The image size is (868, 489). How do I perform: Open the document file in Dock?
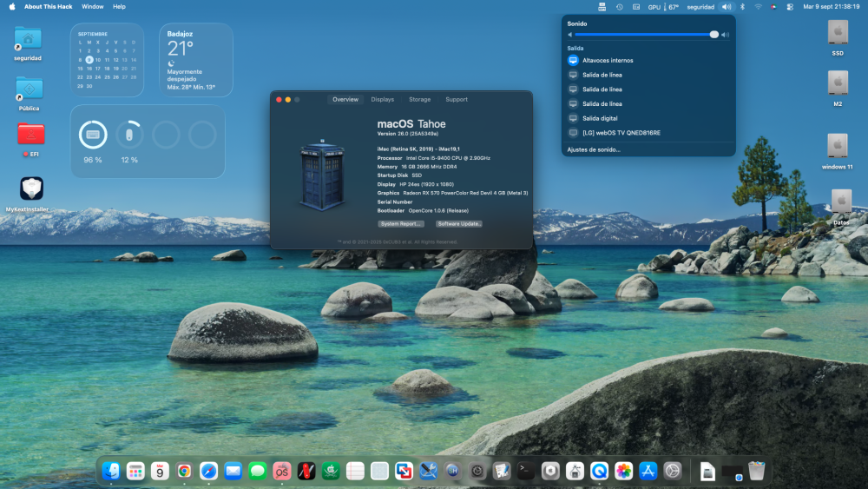(x=707, y=471)
